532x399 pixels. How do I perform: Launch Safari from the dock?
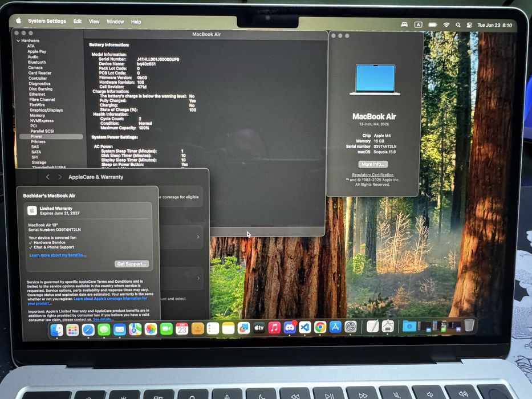click(88, 330)
